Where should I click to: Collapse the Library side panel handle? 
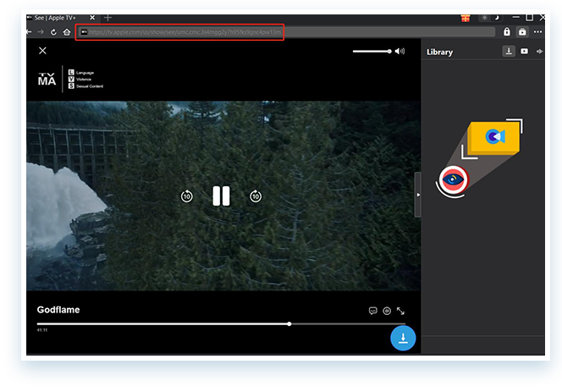pos(417,195)
